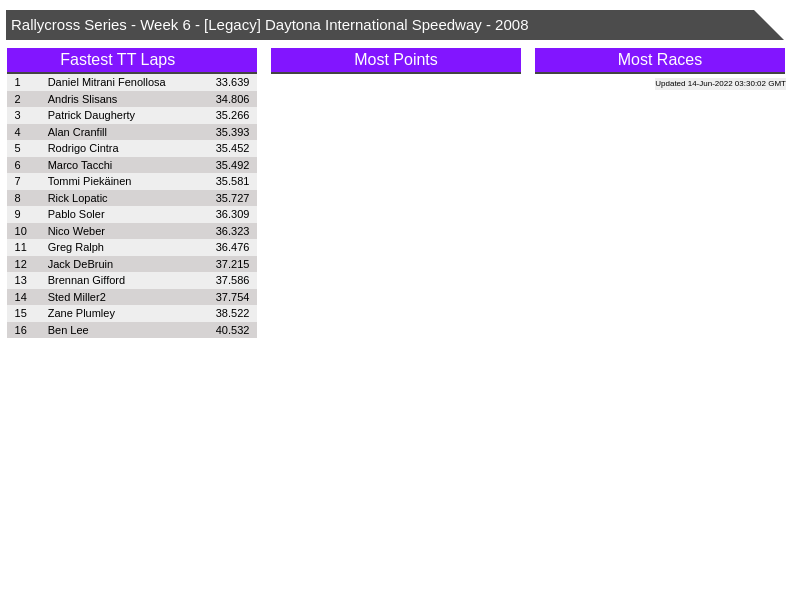Image resolution: width=800 pixels, height=600 pixels.
Task: Click the 36.309 lap time
Action: coord(232,214)
